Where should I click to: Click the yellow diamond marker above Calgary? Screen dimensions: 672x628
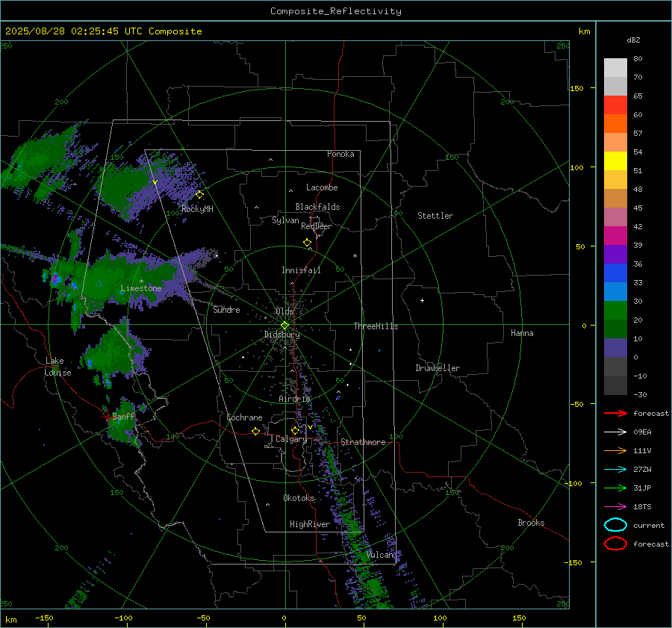click(295, 430)
